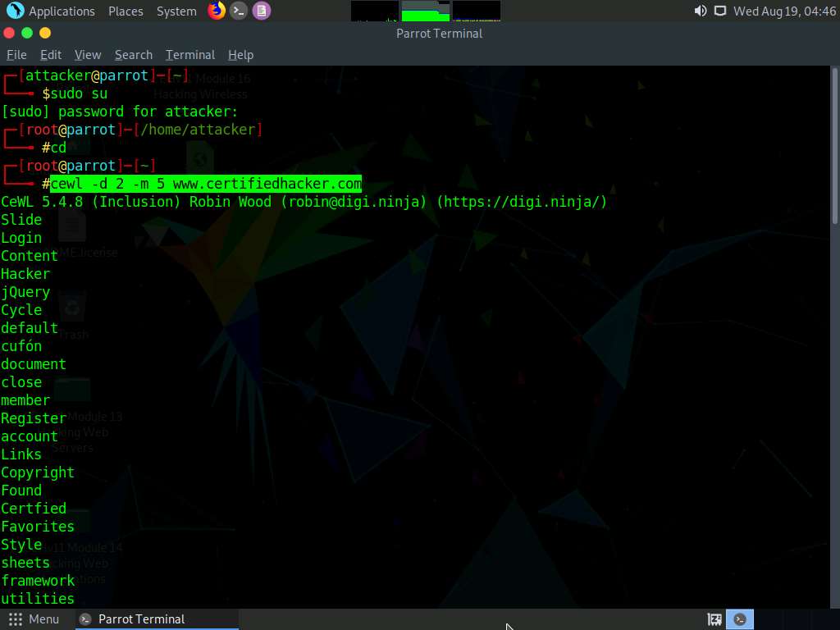840x630 pixels.
Task: Click the sudo password prompt line
Action: pyautogui.click(x=120, y=112)
